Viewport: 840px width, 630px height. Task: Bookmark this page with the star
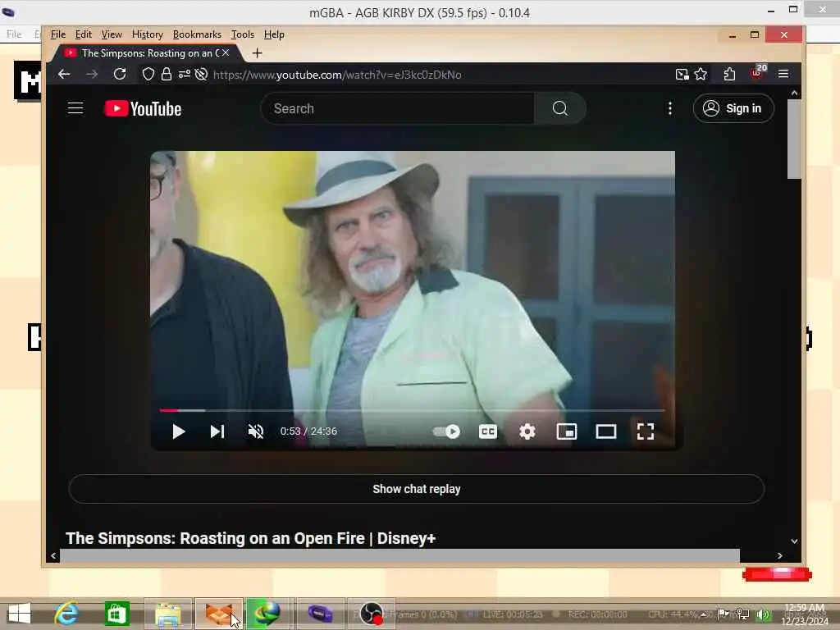tap(701, 75)
